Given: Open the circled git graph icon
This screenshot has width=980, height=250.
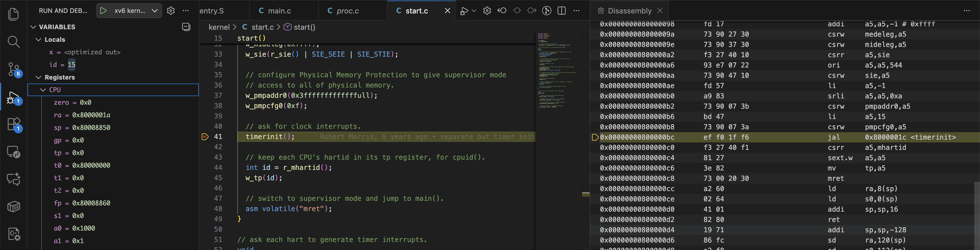Looking at the screenshot, I should point(547,11).
